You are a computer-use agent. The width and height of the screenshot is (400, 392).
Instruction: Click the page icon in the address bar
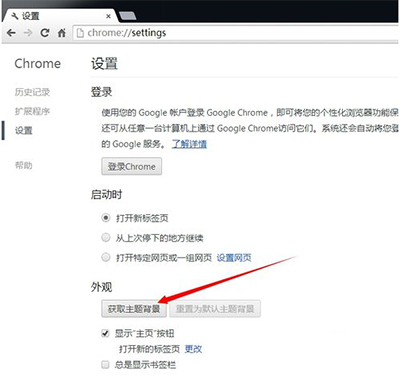click(80, 33)
